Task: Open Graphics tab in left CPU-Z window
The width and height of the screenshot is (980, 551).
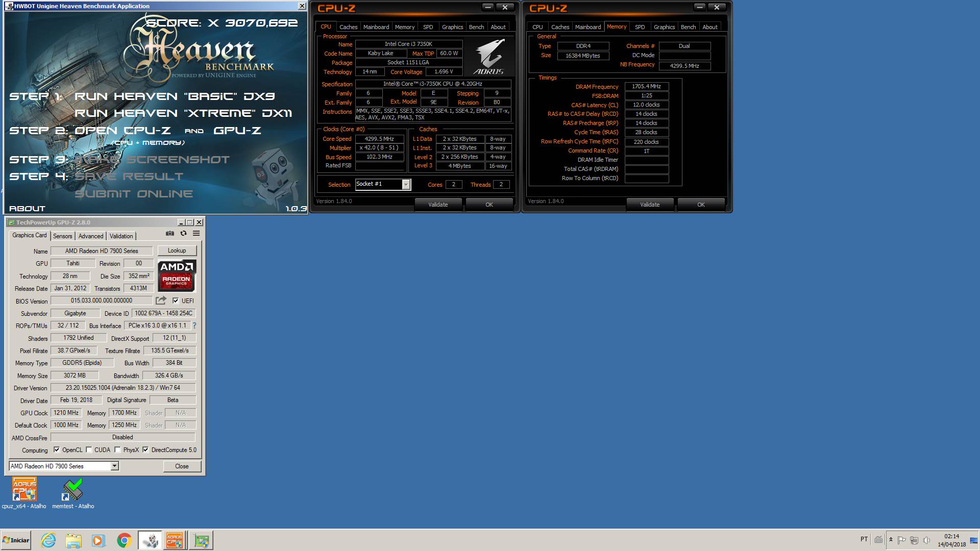Action: (453, 27)
